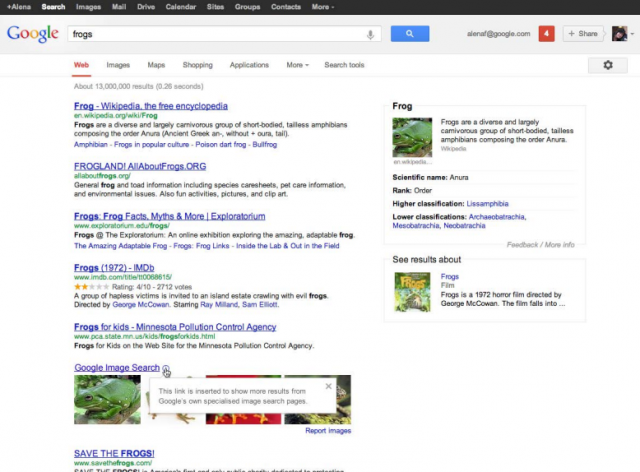
Task: Click the Archaeobatrachia link
Action: tap(496, 217)
